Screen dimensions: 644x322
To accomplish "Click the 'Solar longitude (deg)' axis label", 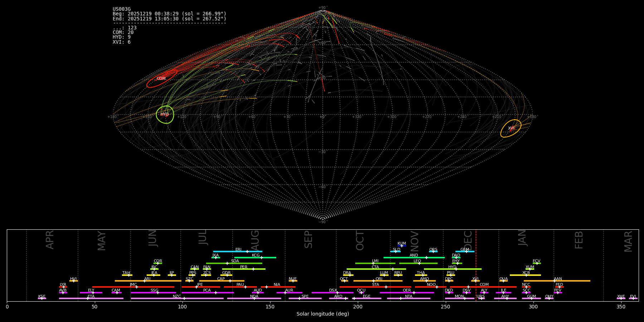I will pyautogui.click(x=322, y=314).
